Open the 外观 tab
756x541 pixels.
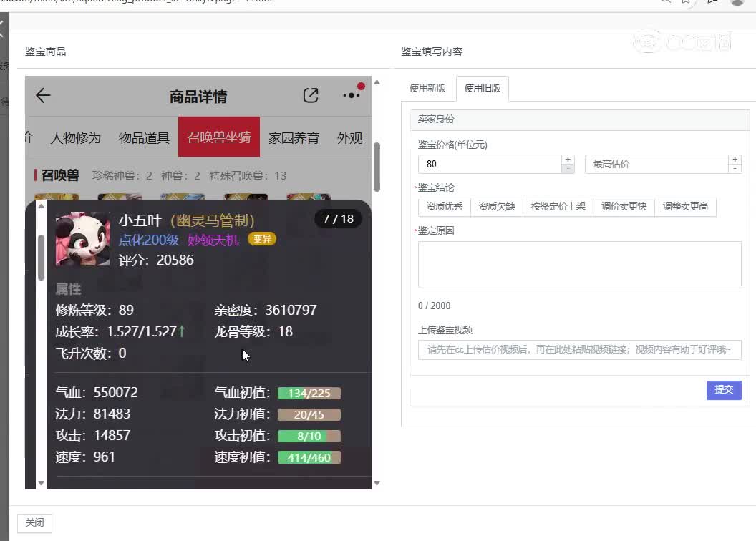349,138
